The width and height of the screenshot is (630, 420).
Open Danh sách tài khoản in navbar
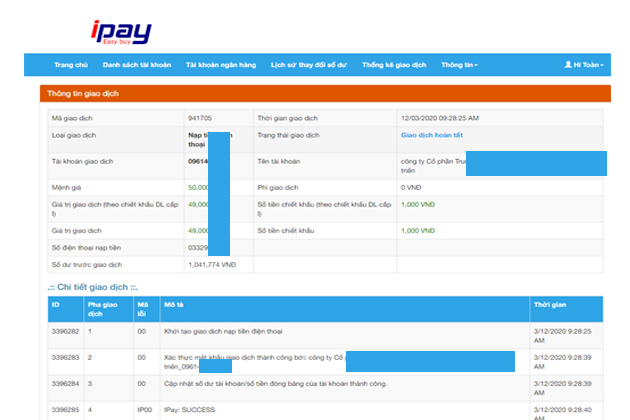137,65
